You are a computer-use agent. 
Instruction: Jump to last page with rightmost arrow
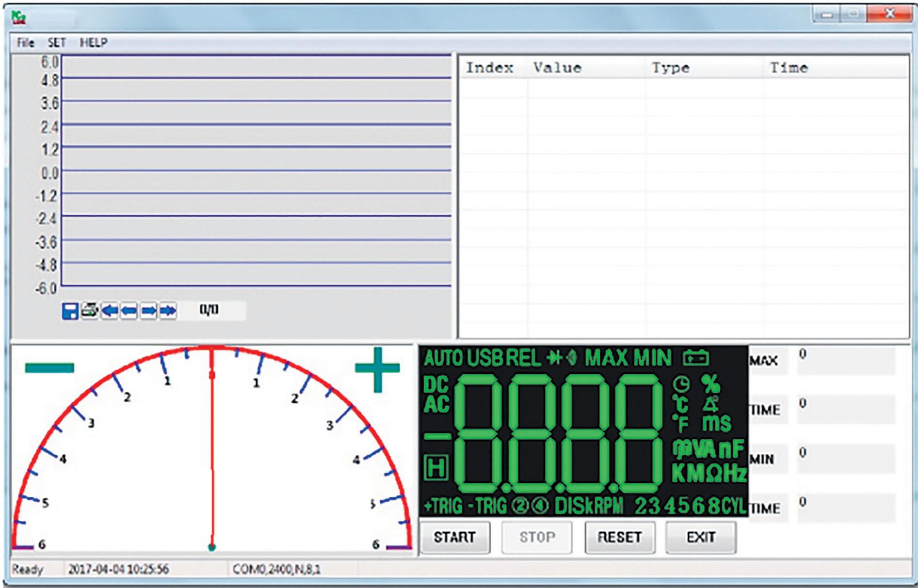pyautogui.click(x=168, y=310)
